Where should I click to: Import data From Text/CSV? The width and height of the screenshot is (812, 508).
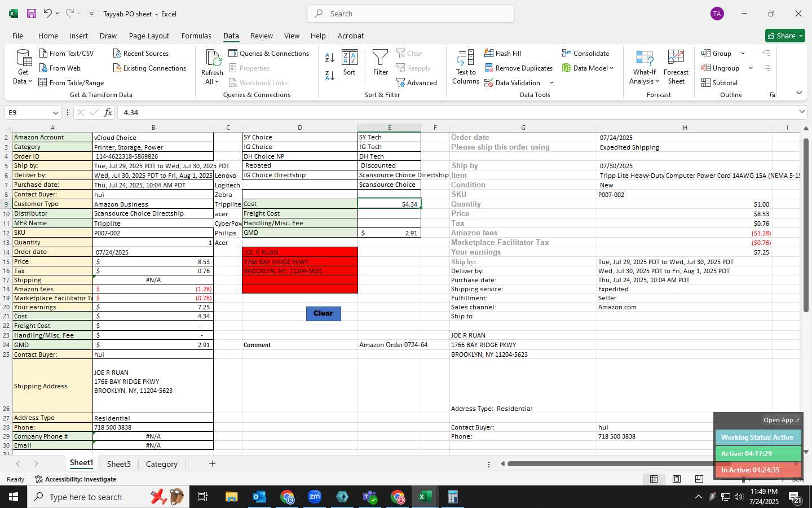point(67,53)
